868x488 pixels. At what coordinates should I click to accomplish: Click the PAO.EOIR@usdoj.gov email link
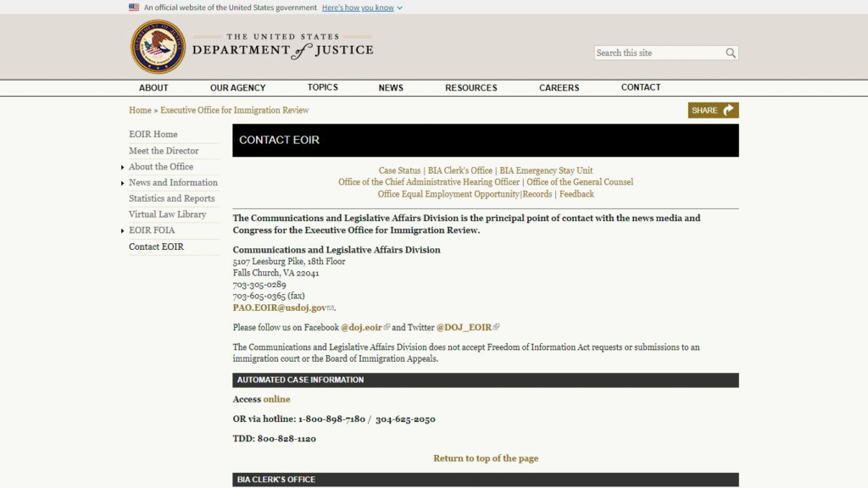click(279, 308)
